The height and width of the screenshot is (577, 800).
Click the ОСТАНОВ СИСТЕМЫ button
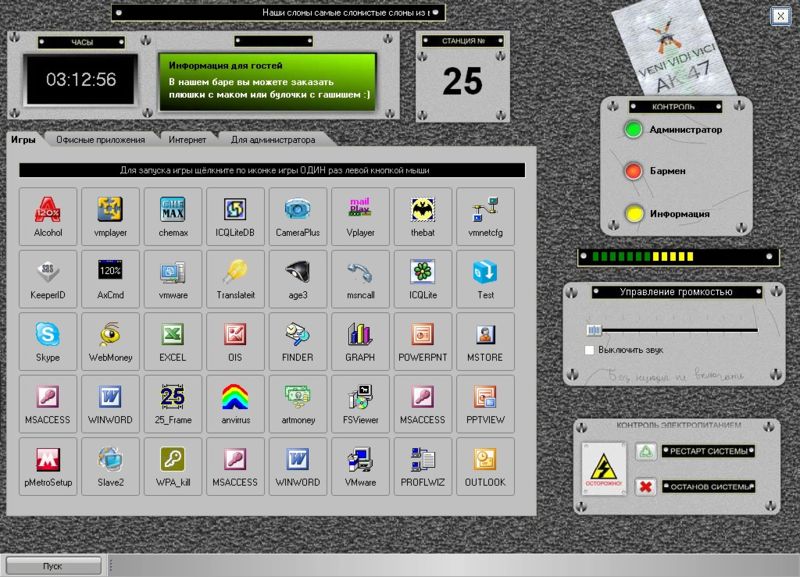pos(708,487)
